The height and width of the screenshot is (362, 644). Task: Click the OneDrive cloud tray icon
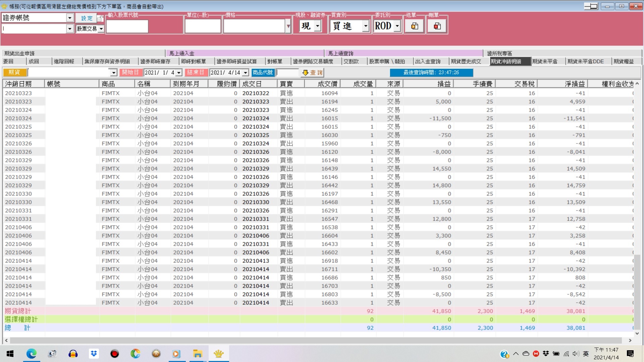tap(526, 354)
